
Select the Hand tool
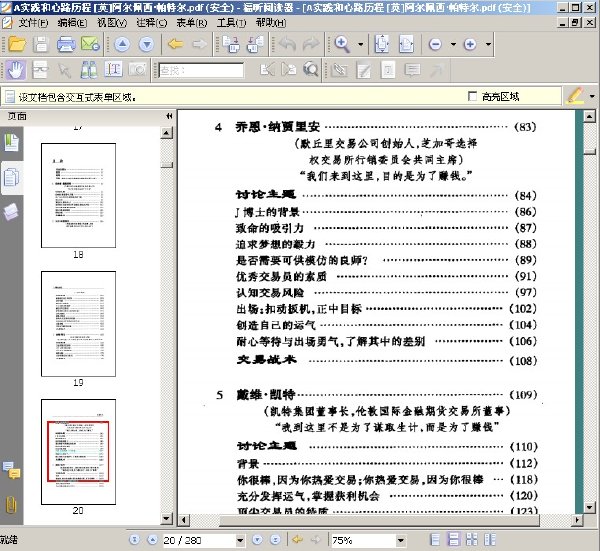[16, 70]
